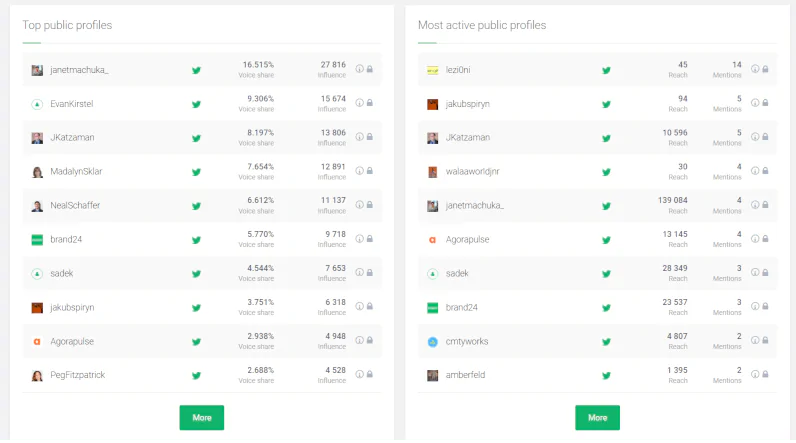Click the lock icon in the lezi0ni row
This screenshot has width=796, height=443.
765,69
